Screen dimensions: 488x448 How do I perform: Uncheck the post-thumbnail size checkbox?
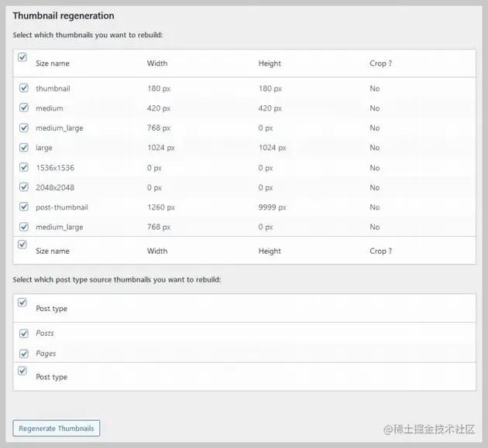tap(24, 207)
